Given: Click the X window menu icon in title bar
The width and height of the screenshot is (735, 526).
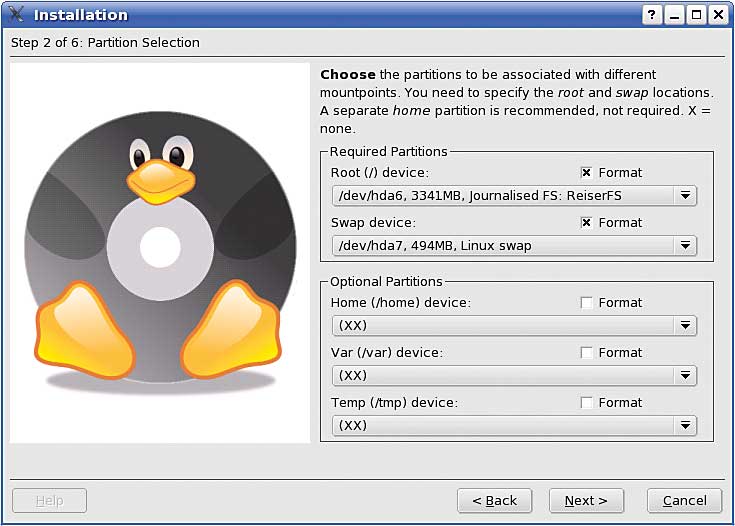Looking at the screenshot, I should tap(15, 14).
